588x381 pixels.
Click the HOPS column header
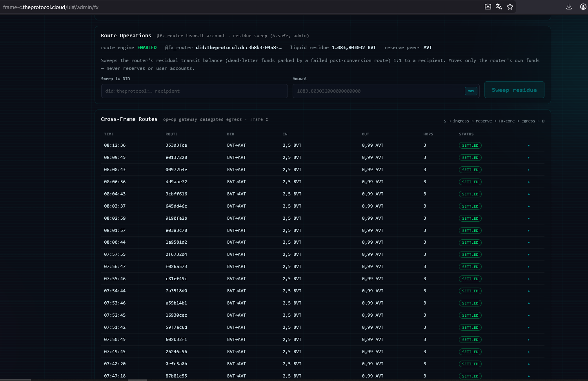[x=428, y=134]
